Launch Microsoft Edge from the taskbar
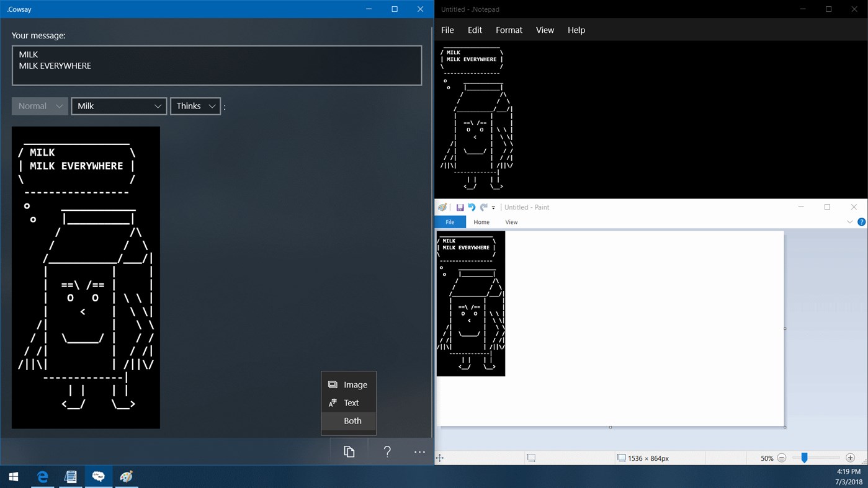Viewport: 868px width, 488px height. (x=42, y=477)
